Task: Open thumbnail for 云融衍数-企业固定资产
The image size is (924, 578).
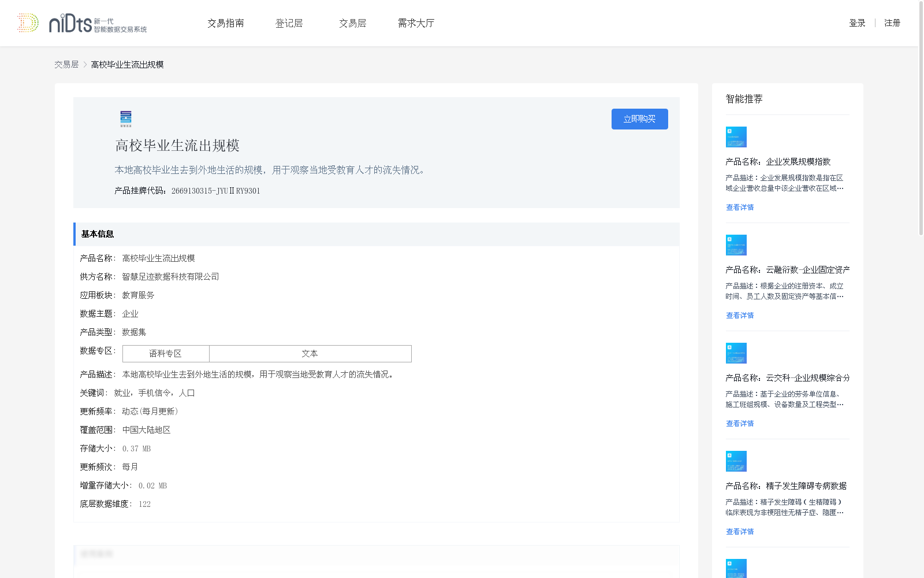Action: click(x=736, y=245)
